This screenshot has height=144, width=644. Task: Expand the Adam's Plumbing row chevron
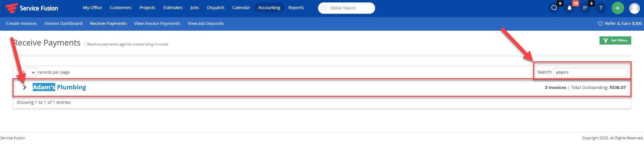tap(25, 87)
